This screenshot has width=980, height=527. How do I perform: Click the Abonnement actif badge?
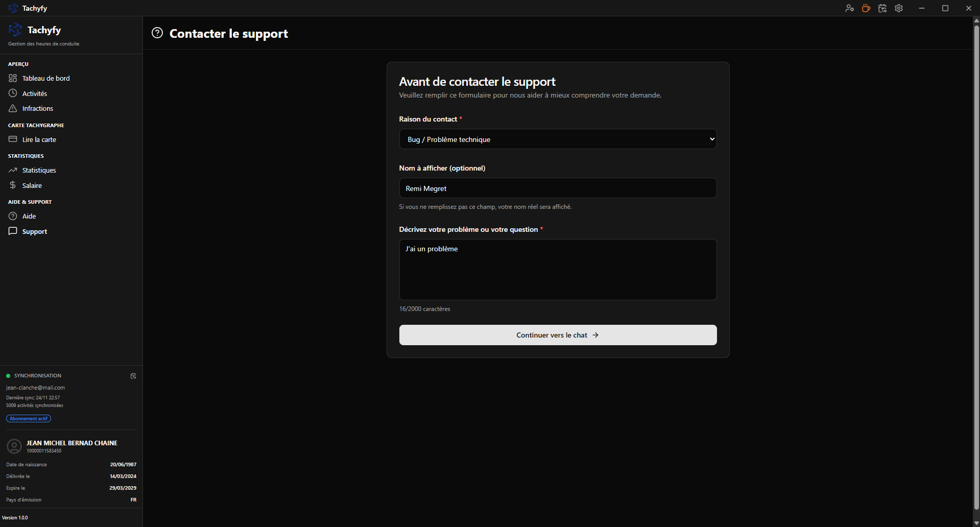28,418
